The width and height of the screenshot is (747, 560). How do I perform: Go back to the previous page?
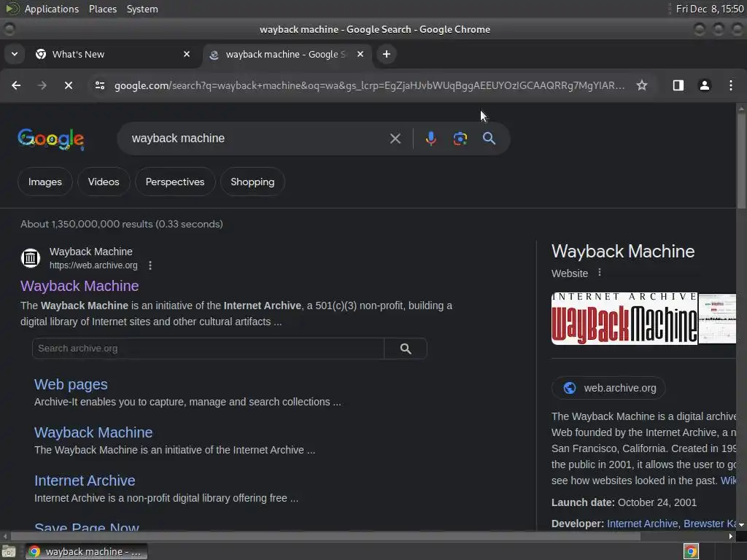[16, 85]
